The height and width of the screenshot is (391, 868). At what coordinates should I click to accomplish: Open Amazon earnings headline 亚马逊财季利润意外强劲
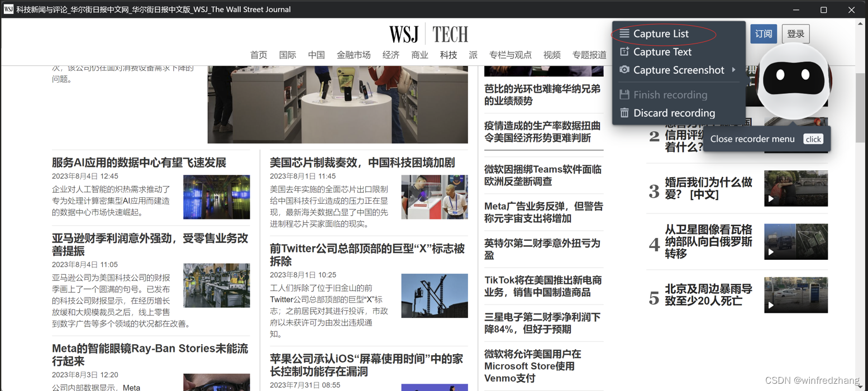[x=150, y=244]
